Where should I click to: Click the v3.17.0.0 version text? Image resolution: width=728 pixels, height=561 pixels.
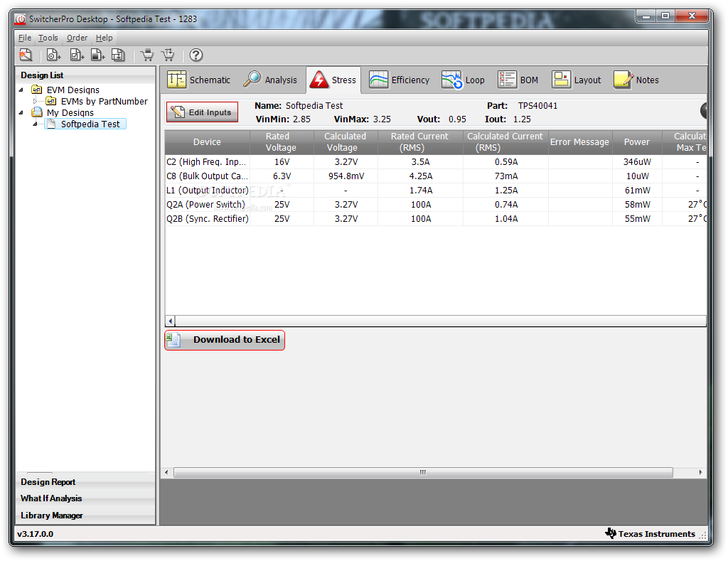(36, 533)
